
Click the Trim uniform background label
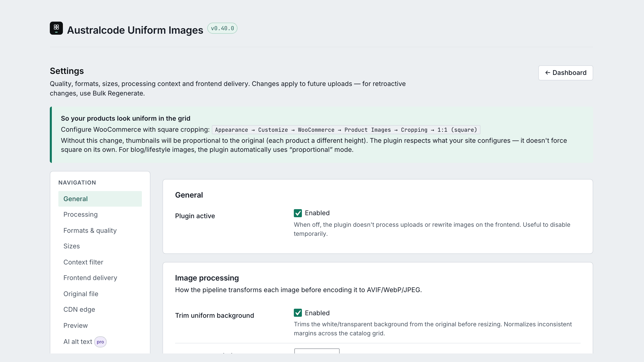click(x=214, y=315)
